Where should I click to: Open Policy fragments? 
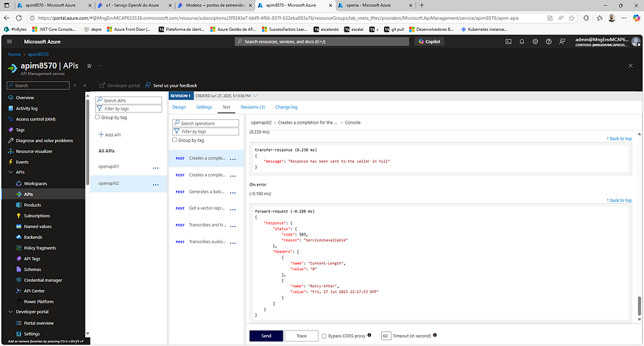40,248
